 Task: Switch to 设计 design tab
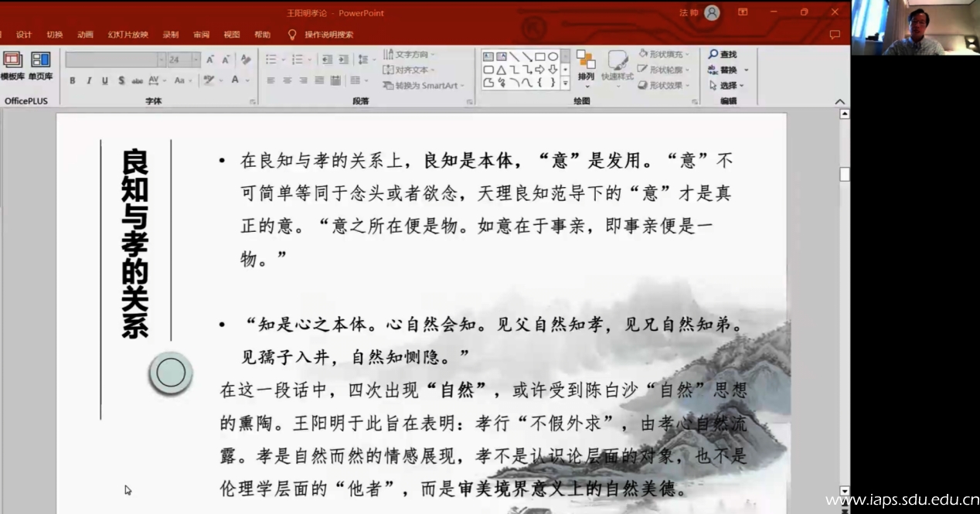point(24,35)
